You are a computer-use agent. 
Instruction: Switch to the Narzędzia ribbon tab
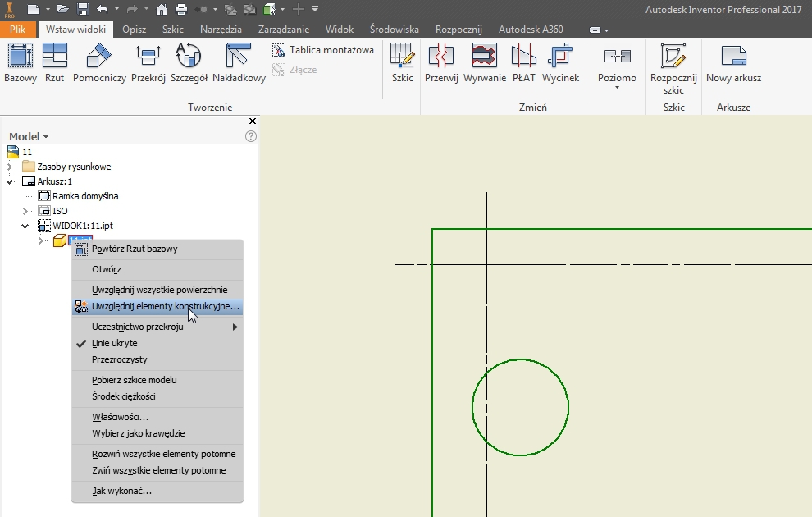[x=221, y=30]
